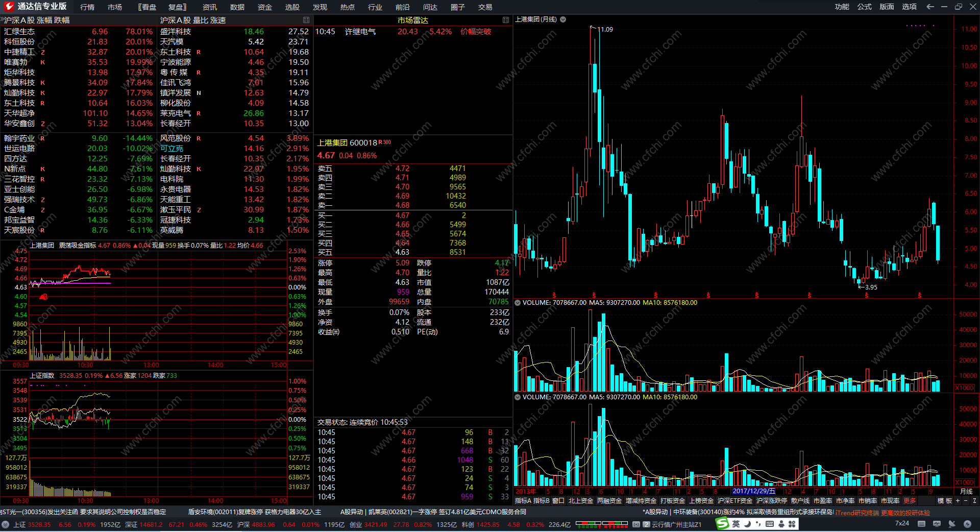Viewport: 980px width, 532px height.
Task: Open the 行情 menu
Action: (87, 7)
